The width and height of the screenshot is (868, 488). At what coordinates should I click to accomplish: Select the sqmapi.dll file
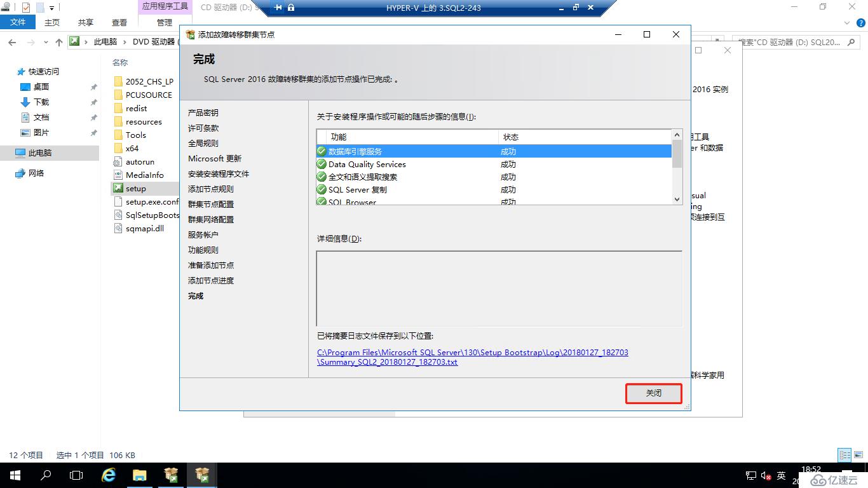click(139, 228)
